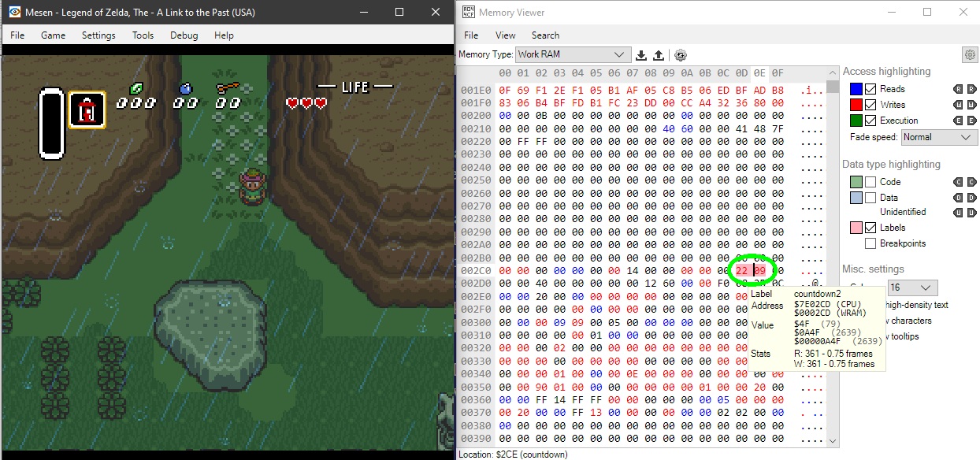Click the pink Labels color swatch
This screenshot has height=460, width=980.
coord(856,228)
